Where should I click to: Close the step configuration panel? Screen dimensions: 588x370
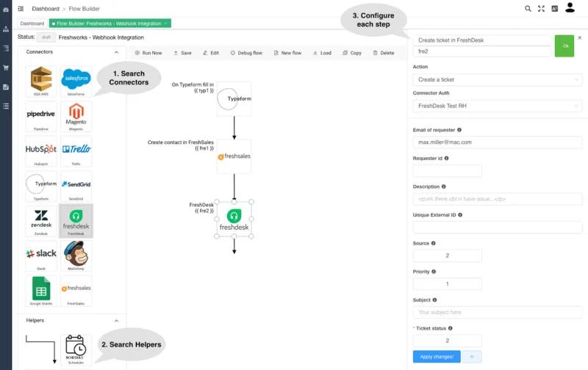580,38
